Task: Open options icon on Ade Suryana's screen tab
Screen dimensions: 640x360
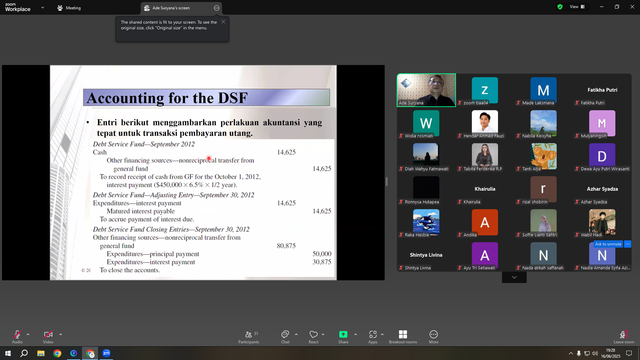Action: coord(216,8)
